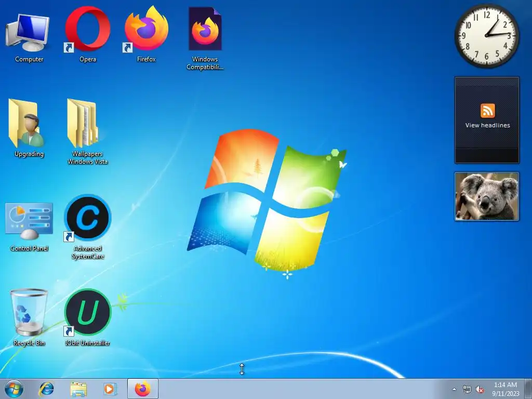The height and width of the screenshot is (399, 532).
Task: Select the Advanced SystemCare shortcut
Action: click(x=87, y=227)
